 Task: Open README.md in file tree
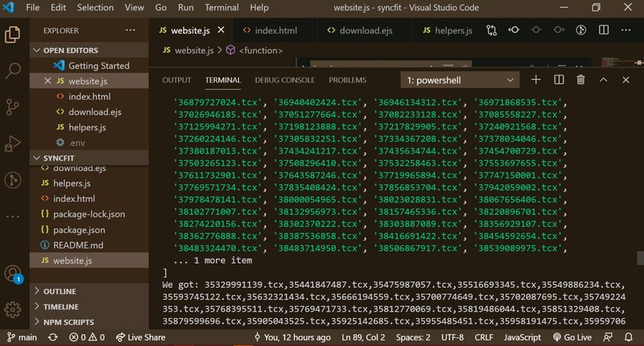click(89, 245)
